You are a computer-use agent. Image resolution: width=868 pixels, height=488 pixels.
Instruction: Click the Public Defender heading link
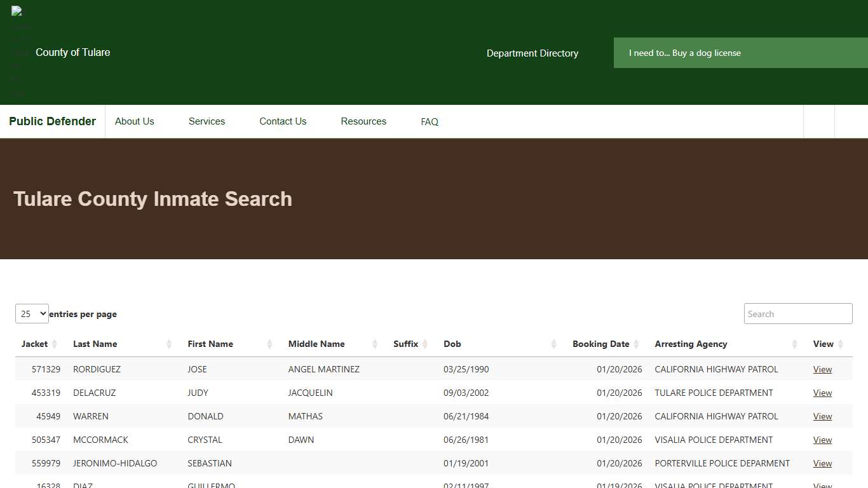coord(52,121)
